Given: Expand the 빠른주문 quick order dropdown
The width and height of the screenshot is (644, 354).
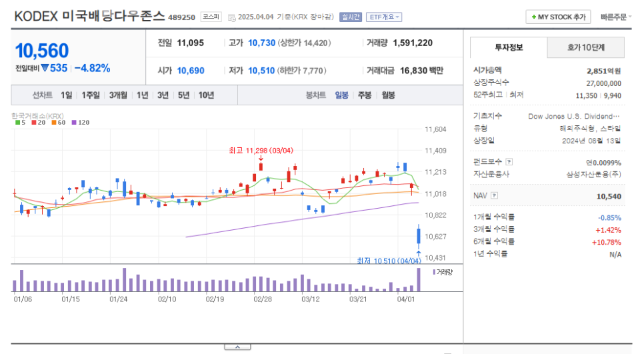Looking at the screenshot, I should coord(615,17).
